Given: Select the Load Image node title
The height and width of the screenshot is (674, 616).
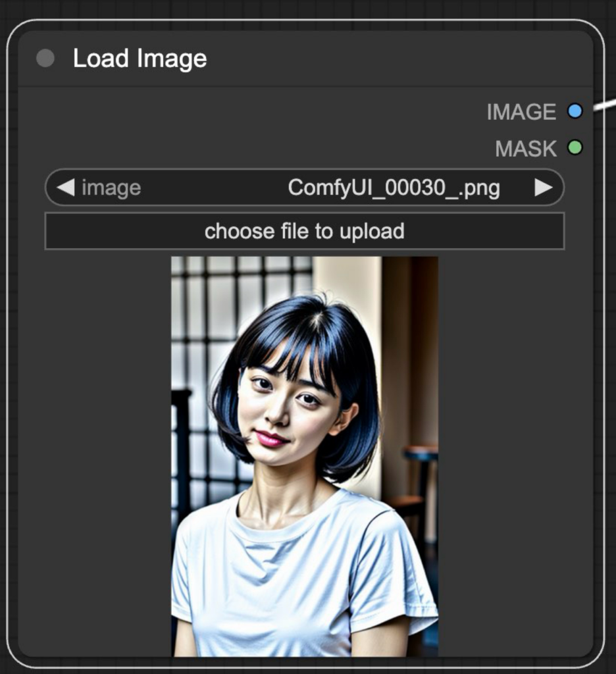Looking at the screenshot, I should 140,59.
